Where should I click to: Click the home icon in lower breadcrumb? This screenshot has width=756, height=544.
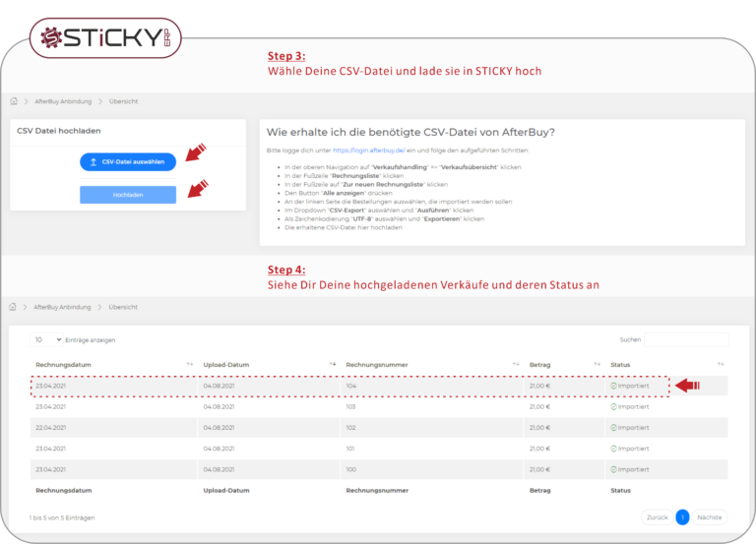point(13,307)
